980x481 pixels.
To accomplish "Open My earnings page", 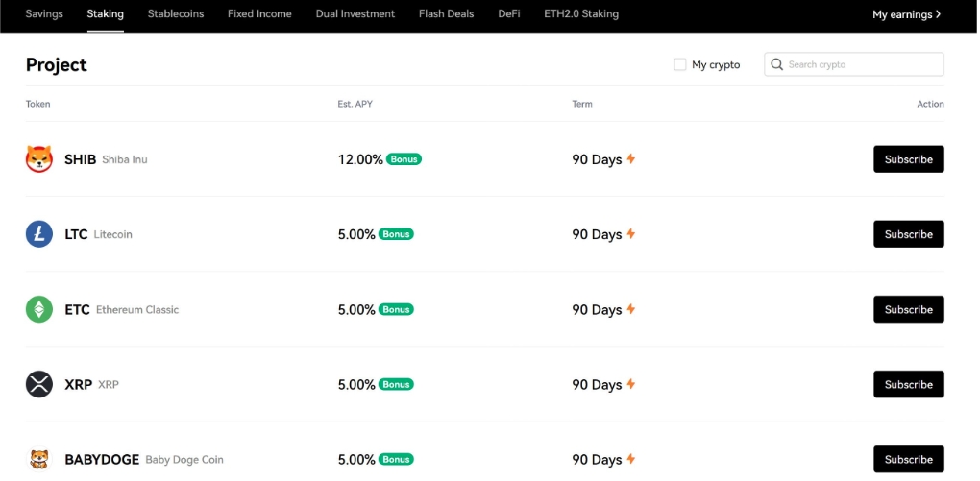I will (x=906, y=14).
